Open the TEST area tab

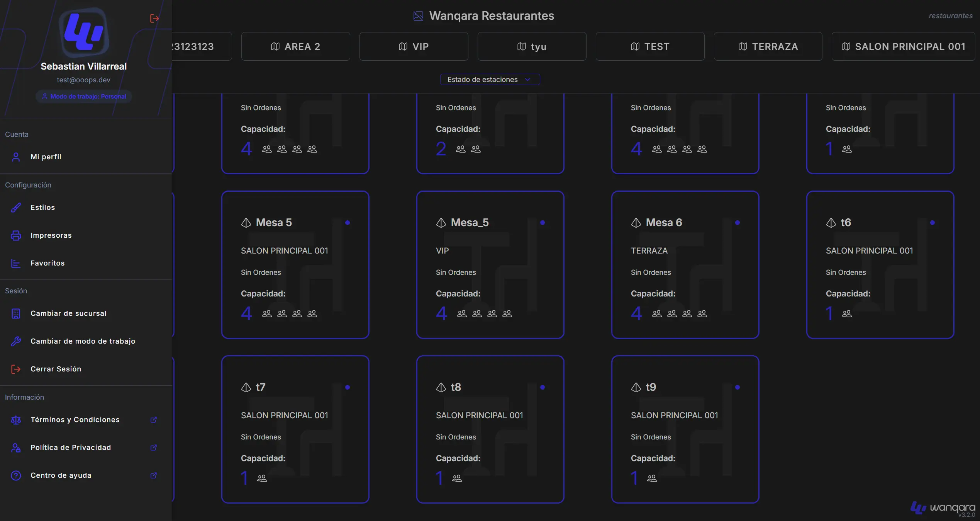650,46
